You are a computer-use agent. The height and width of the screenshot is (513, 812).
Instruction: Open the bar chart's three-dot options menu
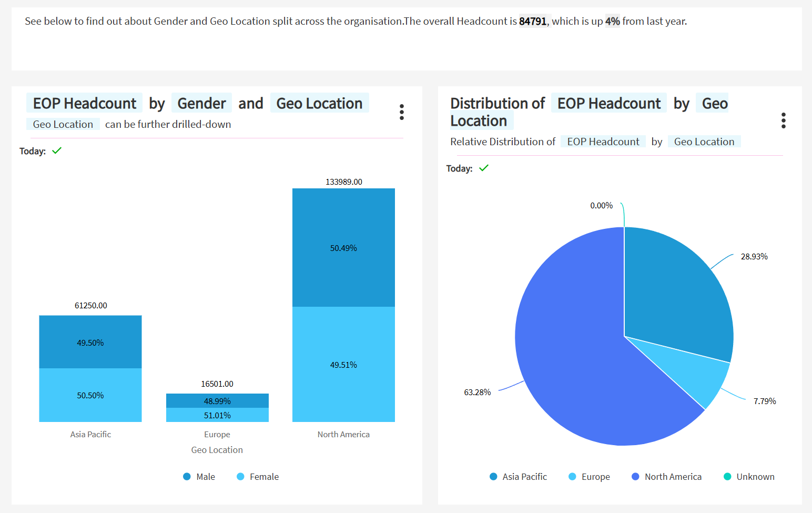coord(402,112)
